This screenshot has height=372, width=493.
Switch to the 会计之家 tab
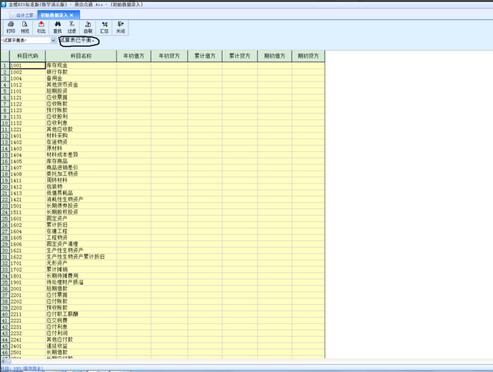click(23, 15)
